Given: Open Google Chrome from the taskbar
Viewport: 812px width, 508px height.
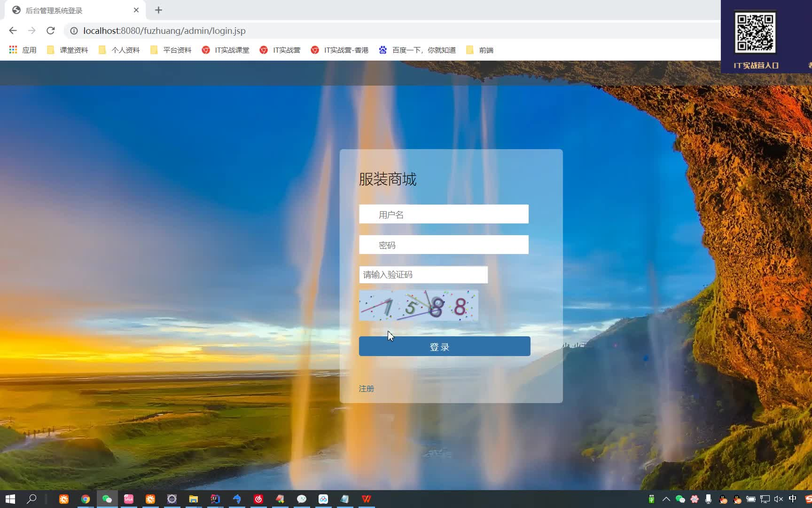Looking at the screenshot, I should tap(86, 499).
